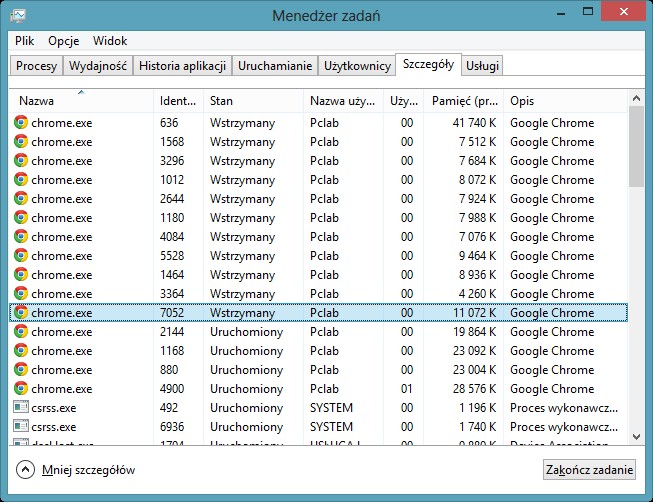Select the csrss.exe icon with PID 492
This screenshot has height=502, width=653.
(x=21, y=408)
